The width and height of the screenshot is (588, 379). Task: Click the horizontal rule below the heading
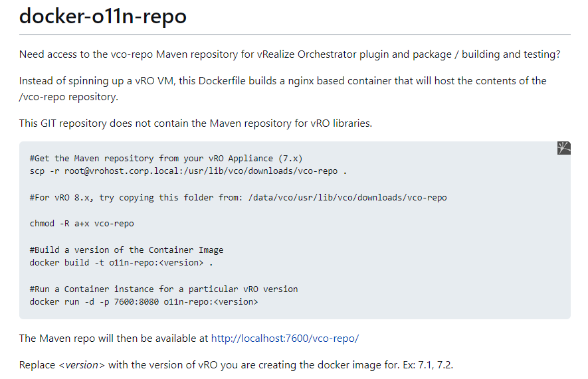[x=294, y=35]
